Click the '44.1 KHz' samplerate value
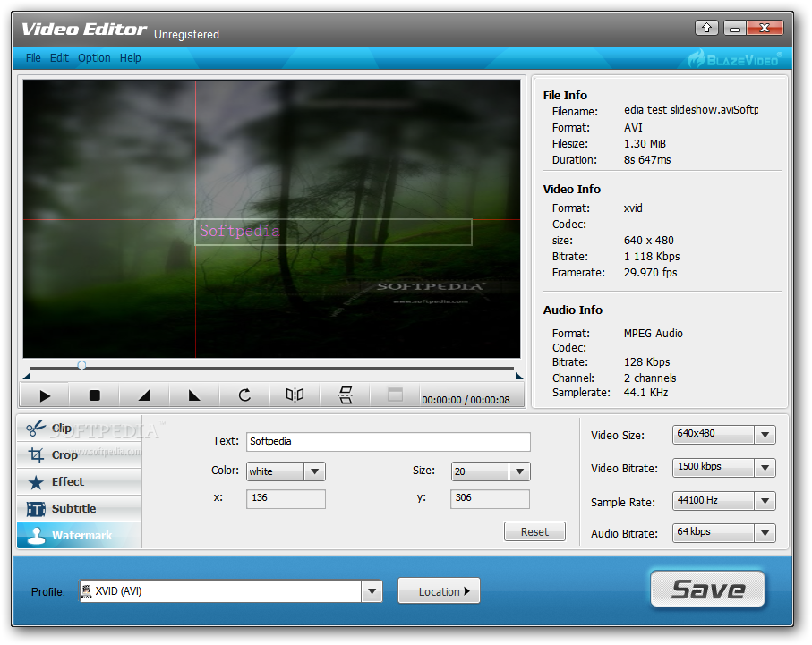 click(x=645, y=393)
